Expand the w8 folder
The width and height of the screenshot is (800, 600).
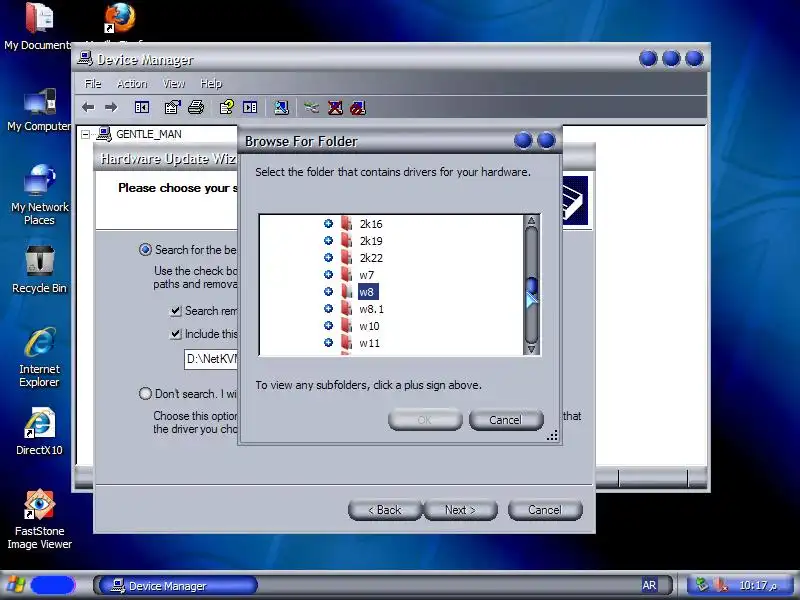(x=328, y=291)
